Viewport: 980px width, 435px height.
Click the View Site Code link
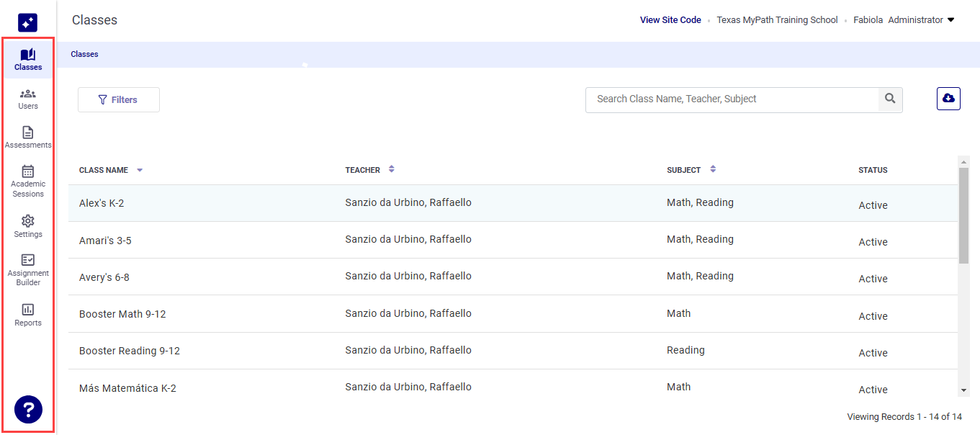(670, 20)
